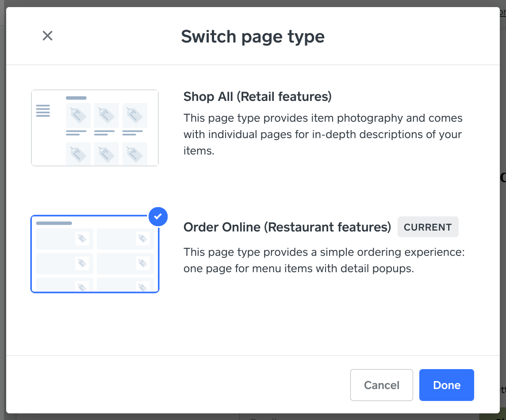506x420 pixels.
Task: Click third price tag icon in Shop All top row
Action: pyautogui.click(x=134, y=116)
